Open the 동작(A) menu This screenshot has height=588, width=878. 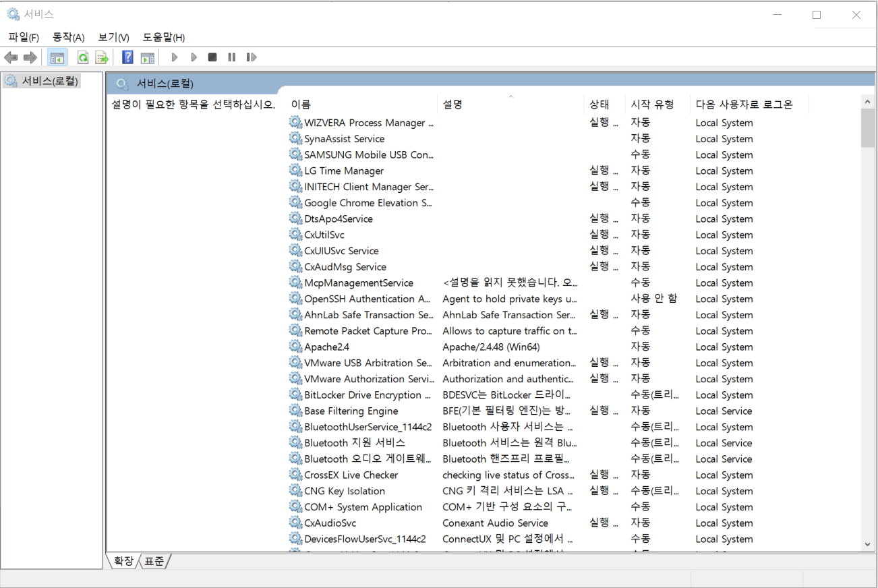coord(69,37)
